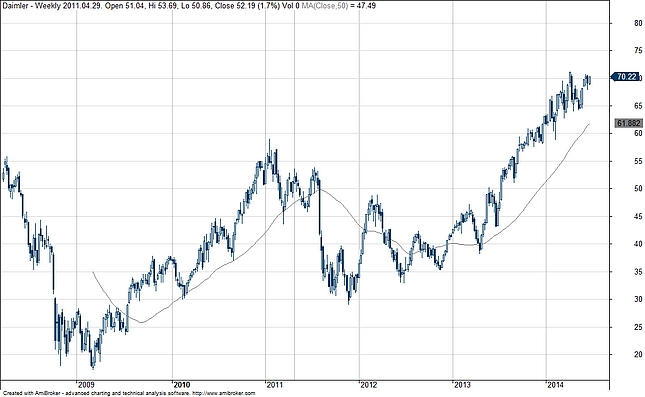Click the Lo 50.86 value in header
Screen dimensions: 645x397
(196, 6)
